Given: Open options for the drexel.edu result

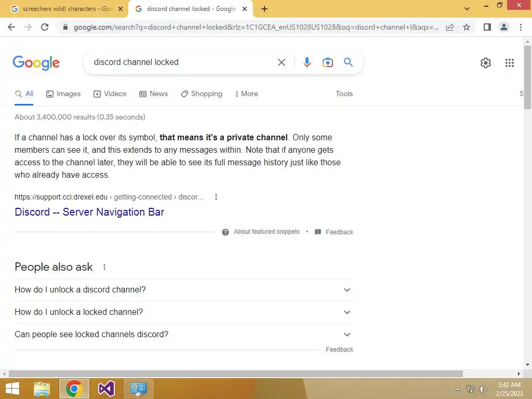Looking at the screenshot, I should pos(216,197).
